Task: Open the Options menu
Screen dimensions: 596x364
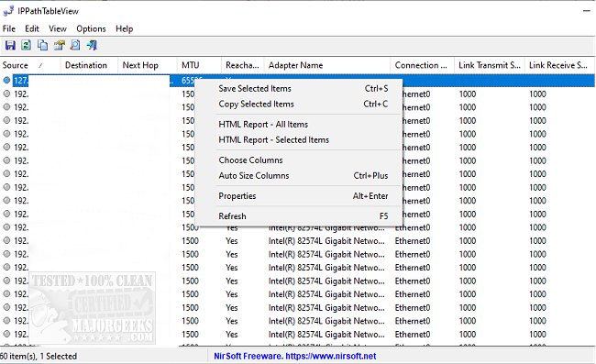Action: click(91, 28)
